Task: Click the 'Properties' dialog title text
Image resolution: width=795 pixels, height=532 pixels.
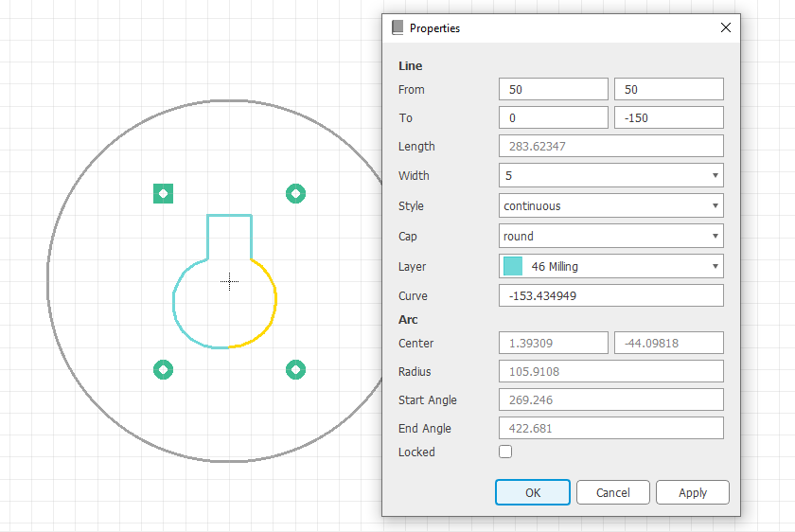Action: [x=434, y=28]
